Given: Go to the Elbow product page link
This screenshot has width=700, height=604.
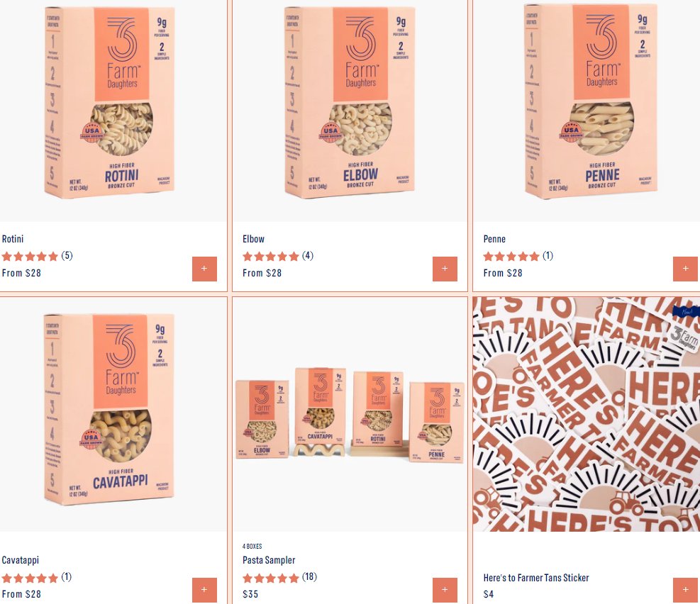Looking at the screenshot, I should click(x=254, y=239).
